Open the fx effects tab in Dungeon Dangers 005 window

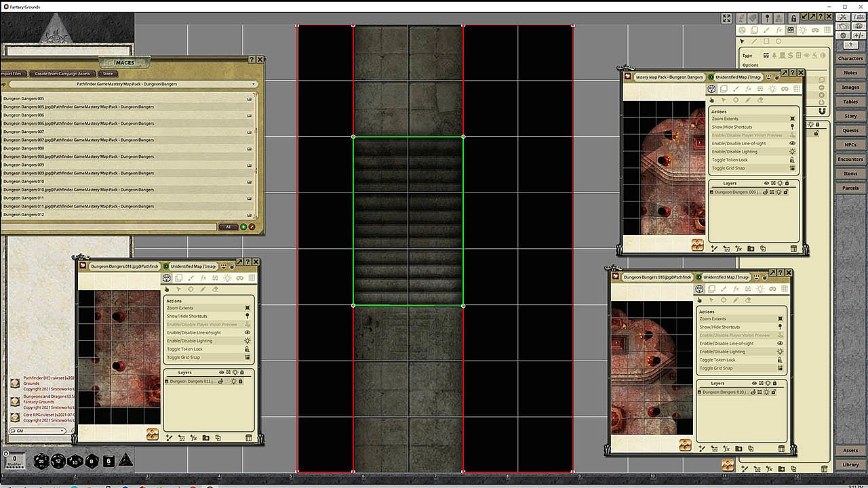(x=747, y=89)
